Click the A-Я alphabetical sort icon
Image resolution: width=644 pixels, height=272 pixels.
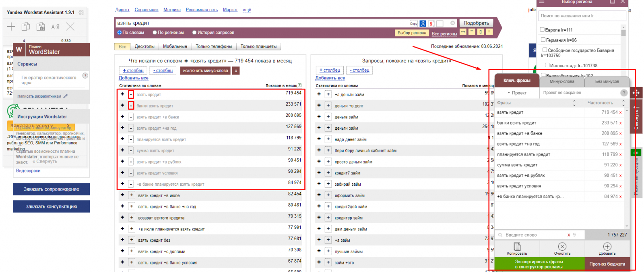(x=56, y=27)
